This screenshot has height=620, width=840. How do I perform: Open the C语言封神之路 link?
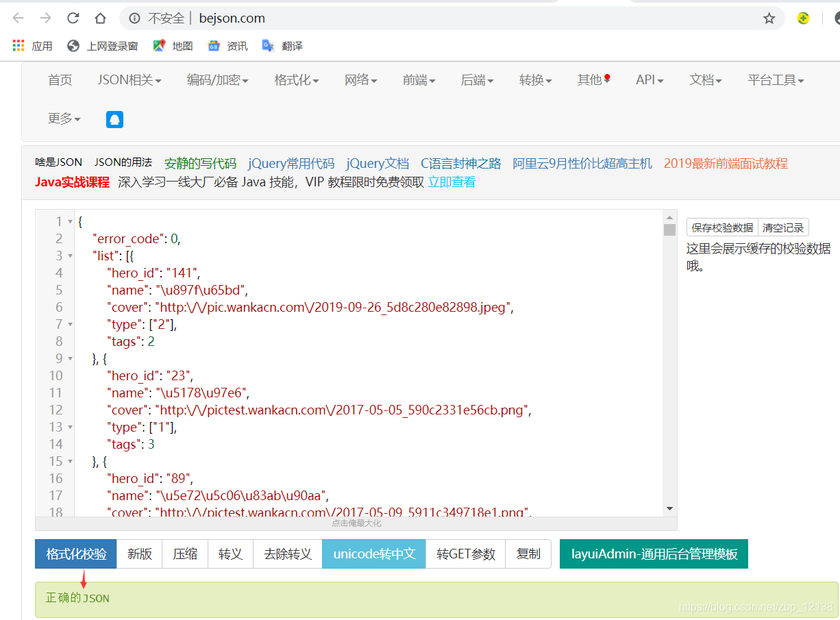[461, 164]
